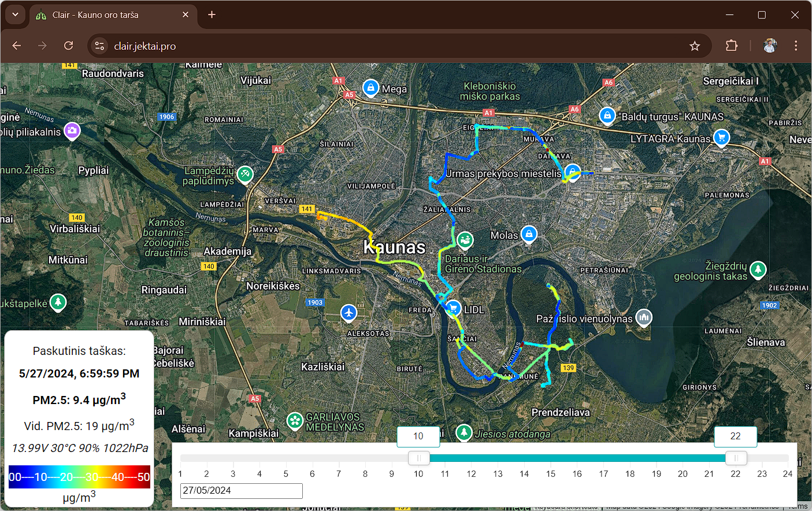This screenshot has height=511, width=812.
Task: Click the Molas shopping marker icon
Action: (529, 235)
